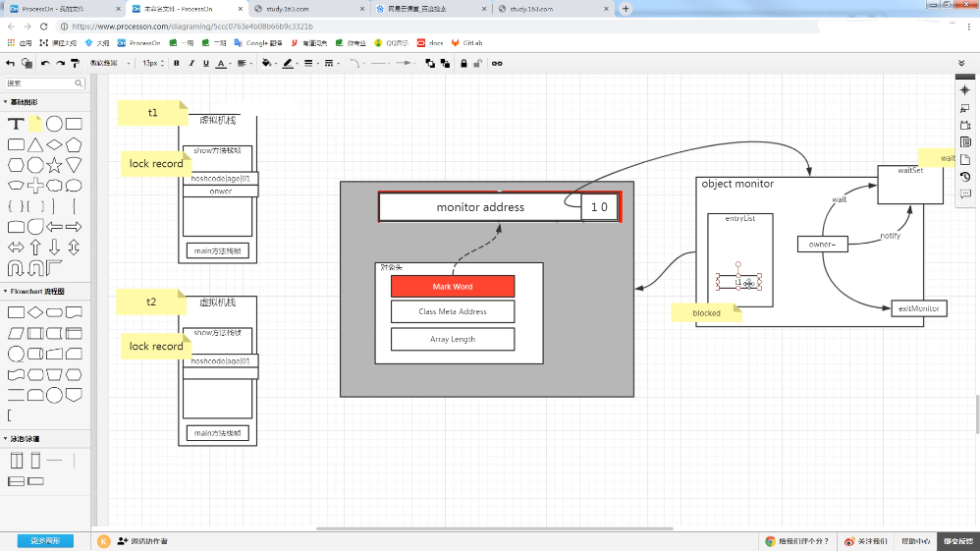Image resolution: width=980 pixels, height=551 pixels.
Task: Click the Weibo follow us link
Action: [866, 541]
